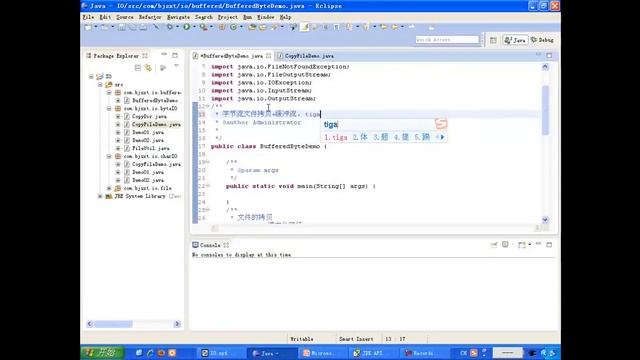Open the Debug button dropdown arrow
Viewport: 640px width, 360px height.
tap(177, 27)
